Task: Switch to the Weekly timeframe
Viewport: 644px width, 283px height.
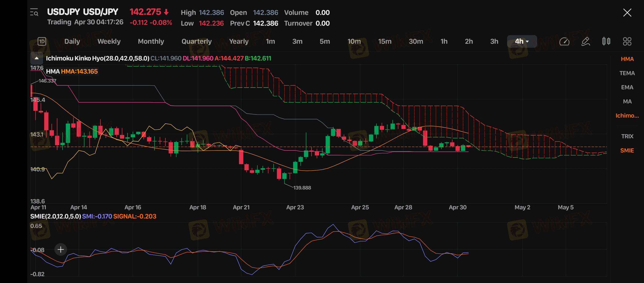Action: coord(109,41)
